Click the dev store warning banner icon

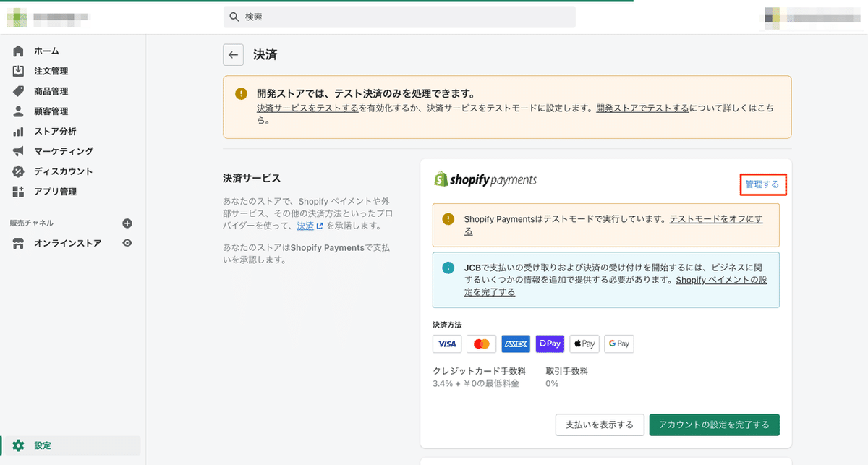(x=241, y=94)
